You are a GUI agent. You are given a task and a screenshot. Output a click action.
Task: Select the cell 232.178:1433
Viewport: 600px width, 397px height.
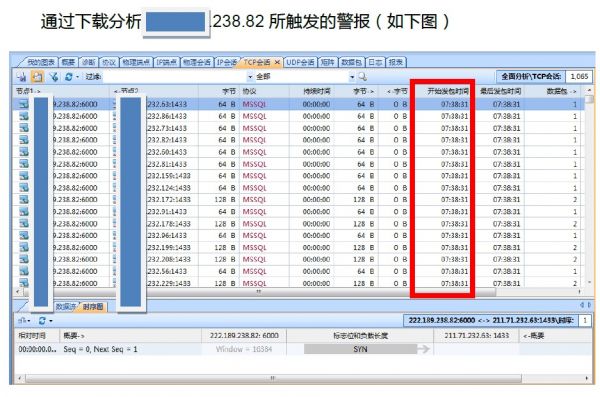(169, 224)
